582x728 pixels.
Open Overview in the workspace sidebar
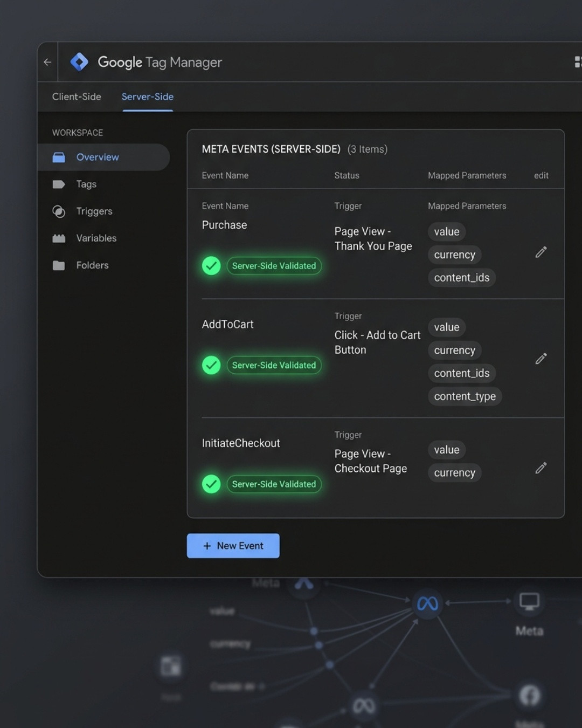(x=103, y=157)
